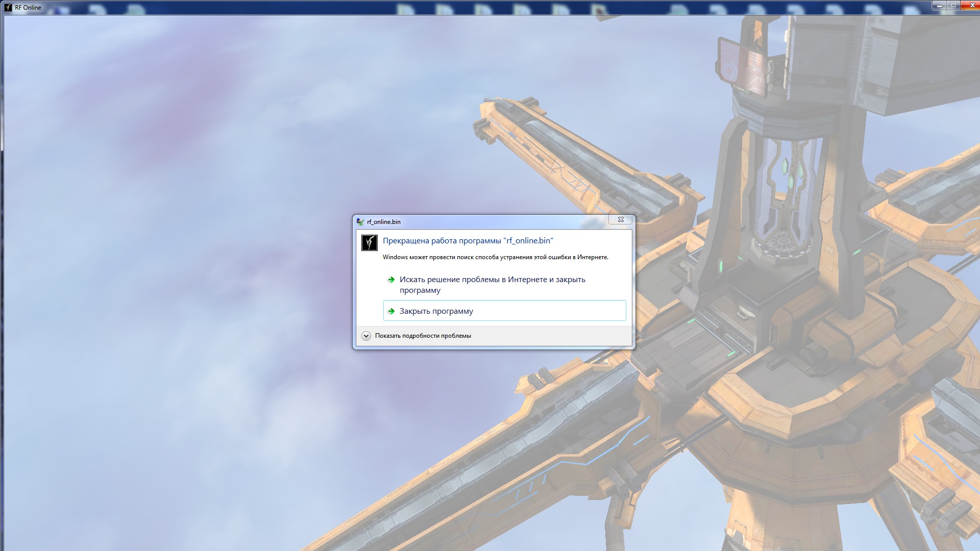Click the RF Online program icon in dialog
Screen dimensions: 980x551
[369, 243]
